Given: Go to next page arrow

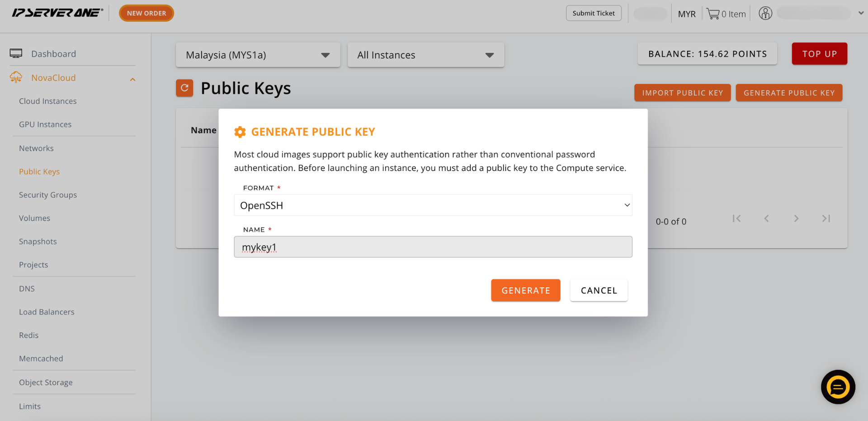Looking at the screenshot, I should (796, 218).
